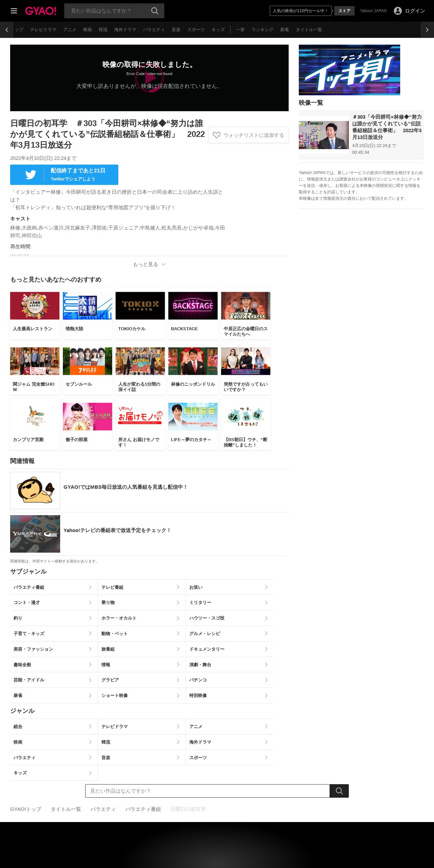This screenshot has height=868, width=434.
Task: Select the タイトル一覧 nav tab
Action: pos(309,30)
